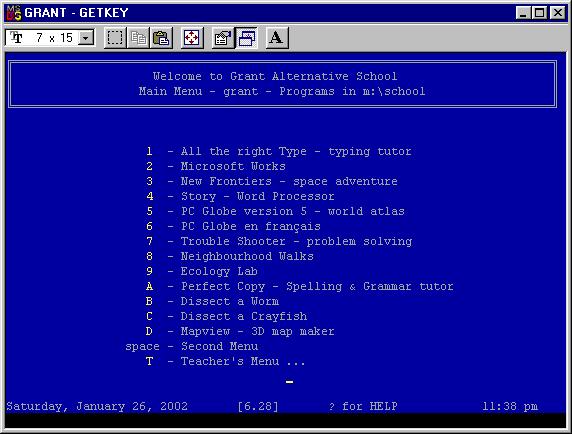The image size is (572, 434).
Task: Click the version number '[6.28]'
Action: (258, 406)
